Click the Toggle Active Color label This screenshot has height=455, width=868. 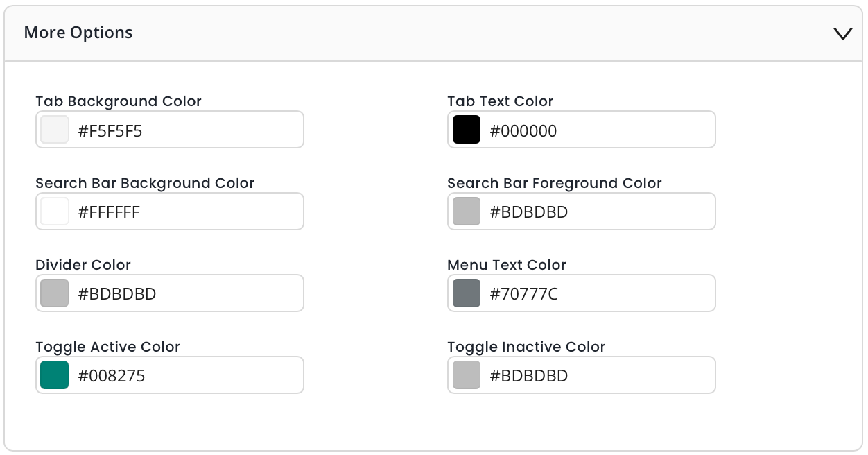[107, 347]
